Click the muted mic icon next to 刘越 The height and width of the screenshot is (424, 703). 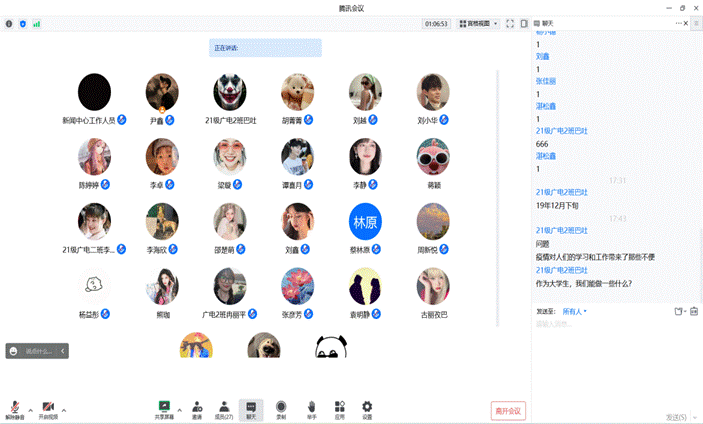[x=373, y=120]
